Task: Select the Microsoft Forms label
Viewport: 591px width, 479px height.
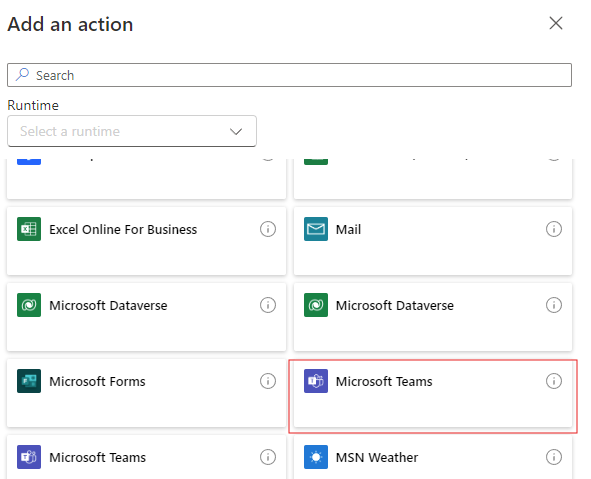Action: 97,381
